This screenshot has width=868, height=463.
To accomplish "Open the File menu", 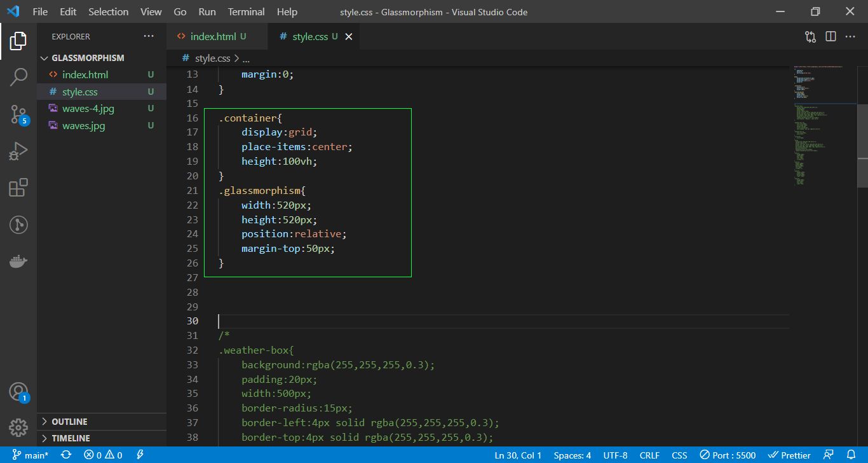I will point(39,11).
